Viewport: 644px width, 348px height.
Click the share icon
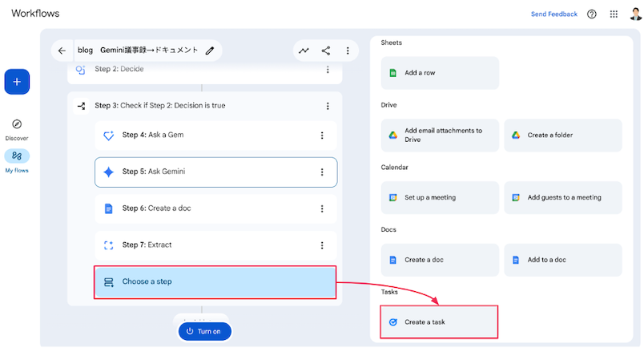326,51
